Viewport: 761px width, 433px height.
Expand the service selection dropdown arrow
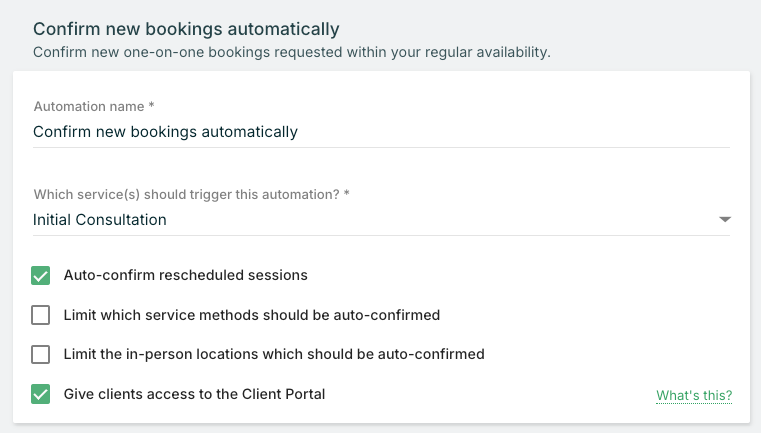tap(725, 220)
